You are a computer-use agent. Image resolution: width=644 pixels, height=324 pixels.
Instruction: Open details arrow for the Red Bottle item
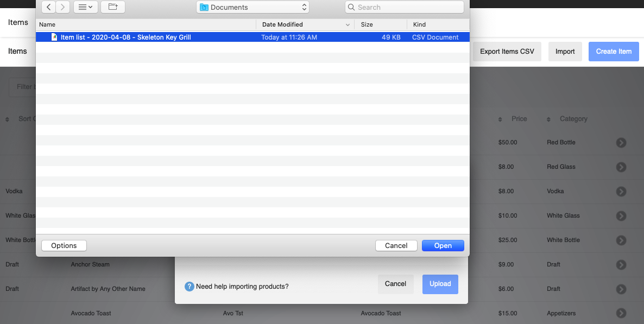tap(621, 142)
